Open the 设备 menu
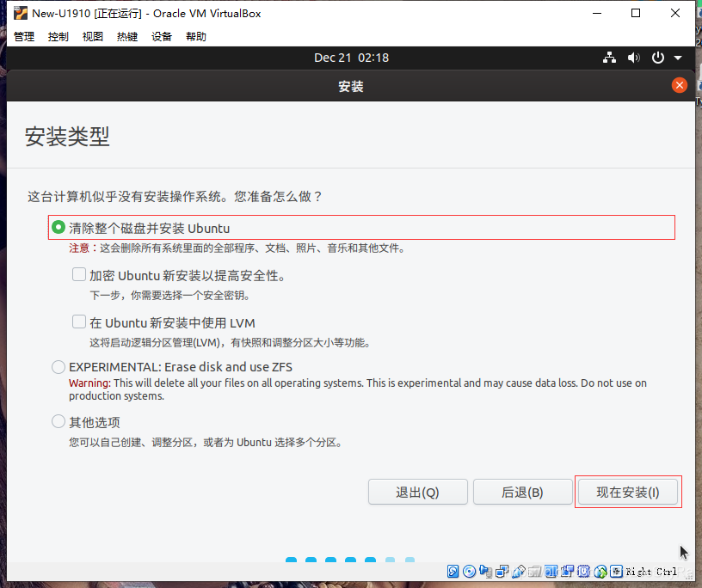The height and width of the screenshot is (588, 702). (162, 36)
